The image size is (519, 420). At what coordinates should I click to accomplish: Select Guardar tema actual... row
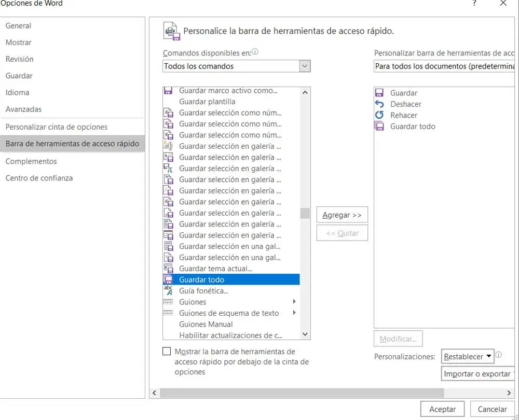point(231,269)
